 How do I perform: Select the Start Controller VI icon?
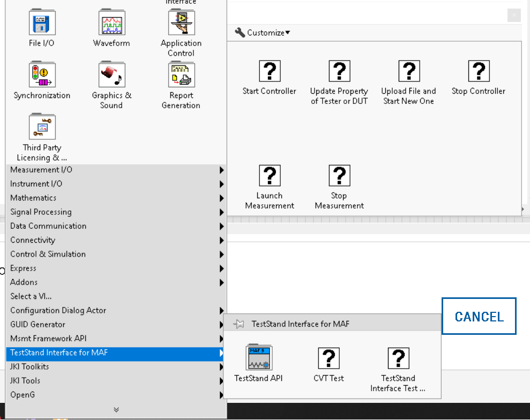(270, 71)
